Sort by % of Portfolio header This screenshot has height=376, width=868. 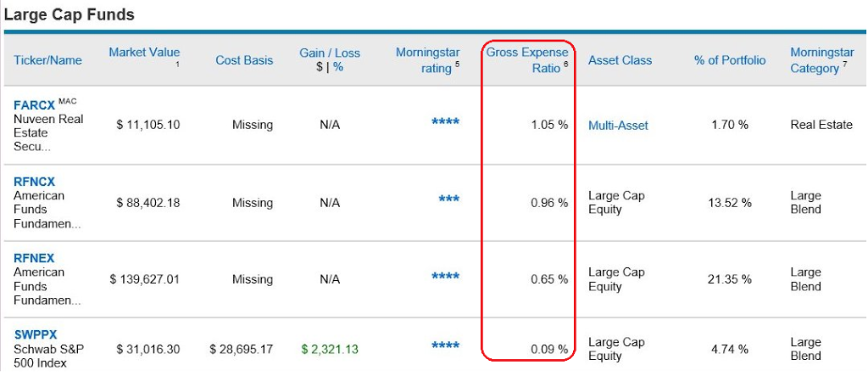tap(730, 60)
